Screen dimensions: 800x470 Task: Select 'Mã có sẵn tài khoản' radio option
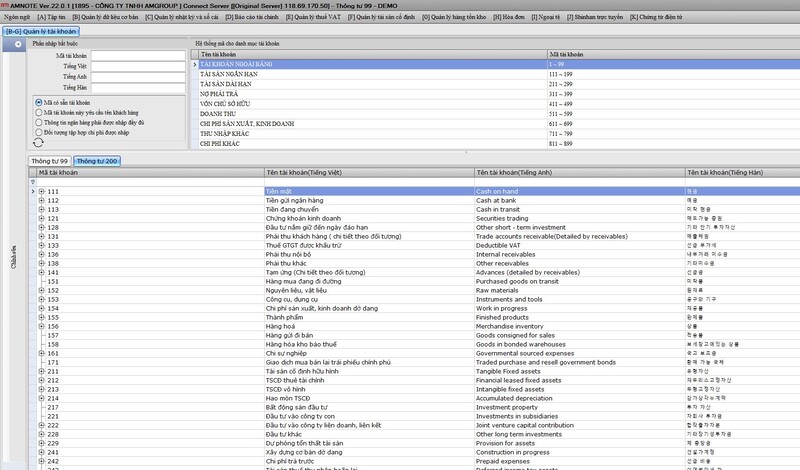tap(38, 102)
